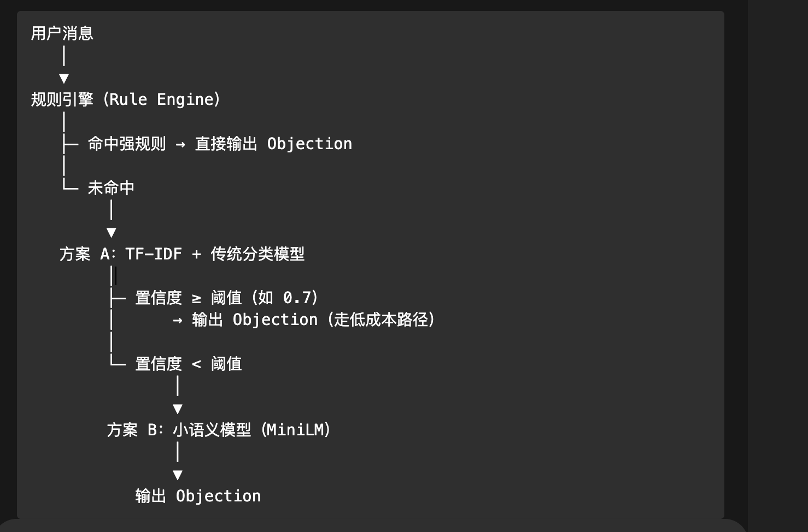
Task: Click the MiniLM text
Action: 296,430
